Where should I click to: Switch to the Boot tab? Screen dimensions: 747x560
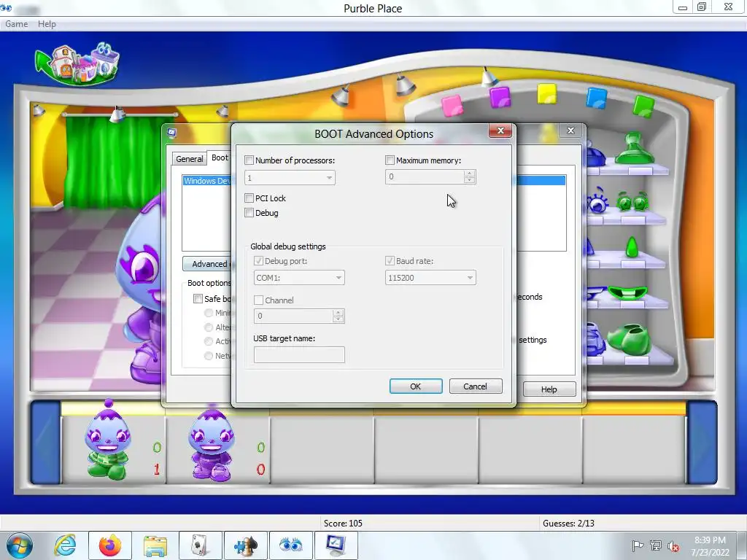(220, 157)
